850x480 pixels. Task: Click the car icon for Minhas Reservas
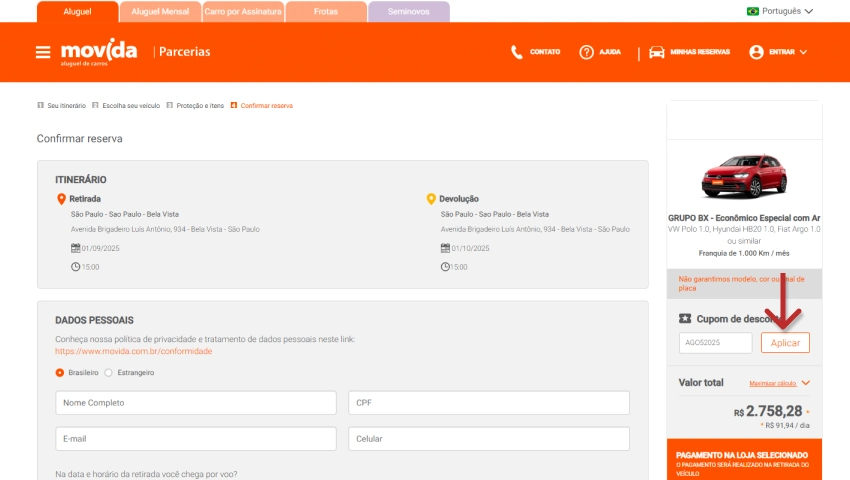tap(656, 52)
